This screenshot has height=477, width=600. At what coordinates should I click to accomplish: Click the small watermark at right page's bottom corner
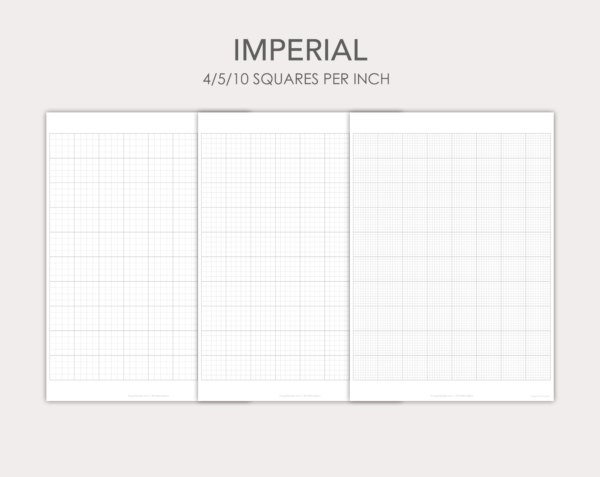click(541, 396)
